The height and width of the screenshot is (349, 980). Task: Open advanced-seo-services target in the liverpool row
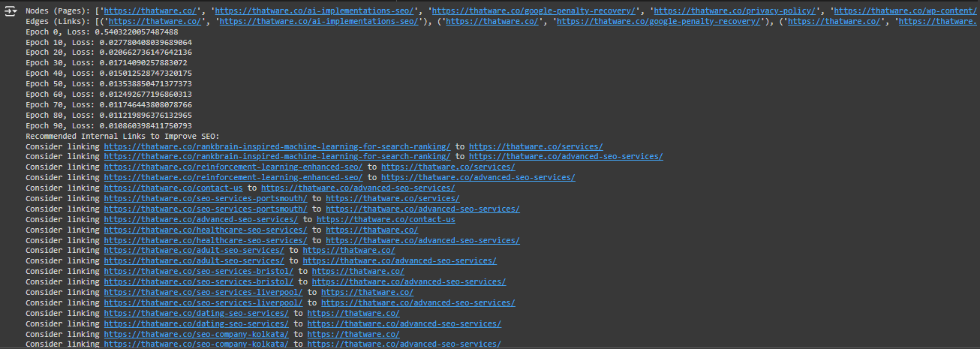(x=418, y=302)
